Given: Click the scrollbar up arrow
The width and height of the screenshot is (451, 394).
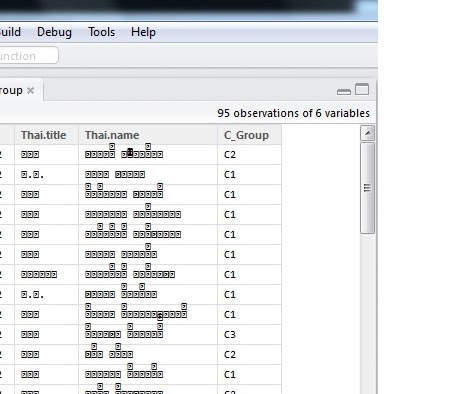Looking at the screenshot, I should click(368, 133).
